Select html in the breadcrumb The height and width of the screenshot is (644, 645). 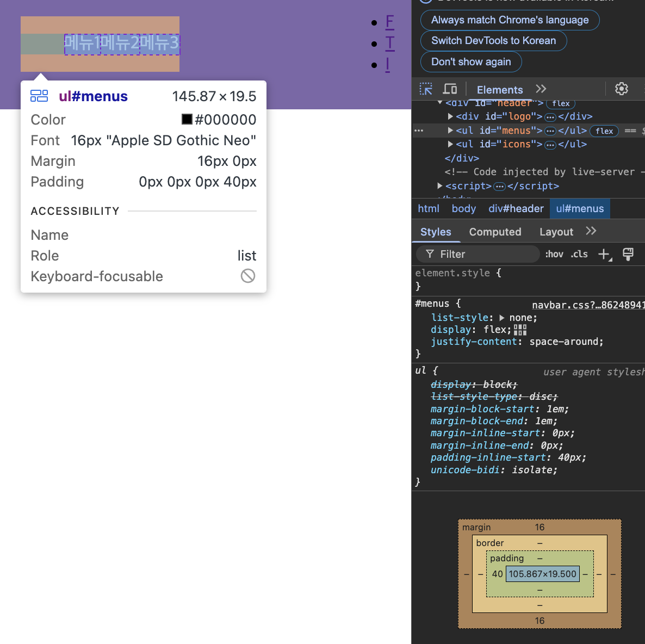(x=428, y=209)
